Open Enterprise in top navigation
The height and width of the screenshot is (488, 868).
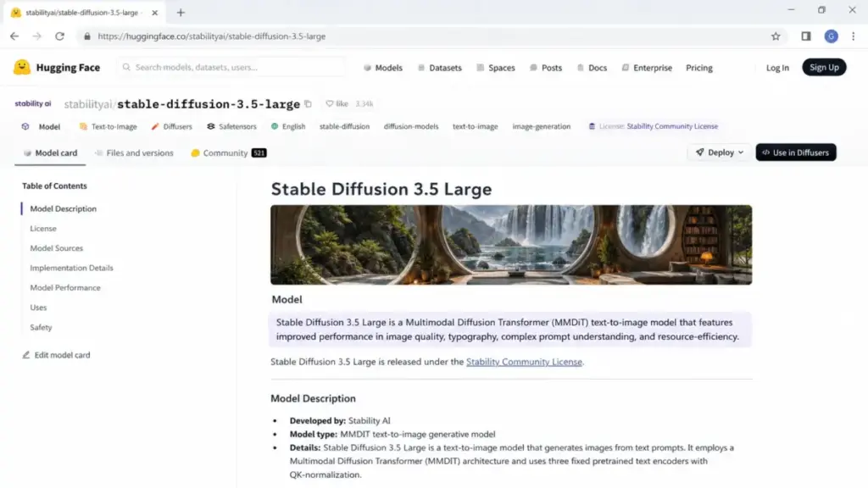click(647, 68)
